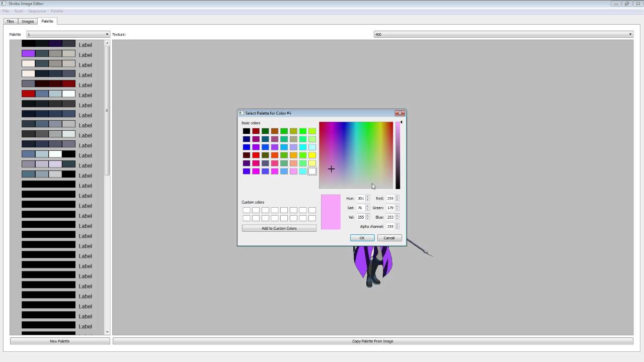The image size is (644, 362).
Task: Click the Alpha channel value field
Action: tap(390, 227)
